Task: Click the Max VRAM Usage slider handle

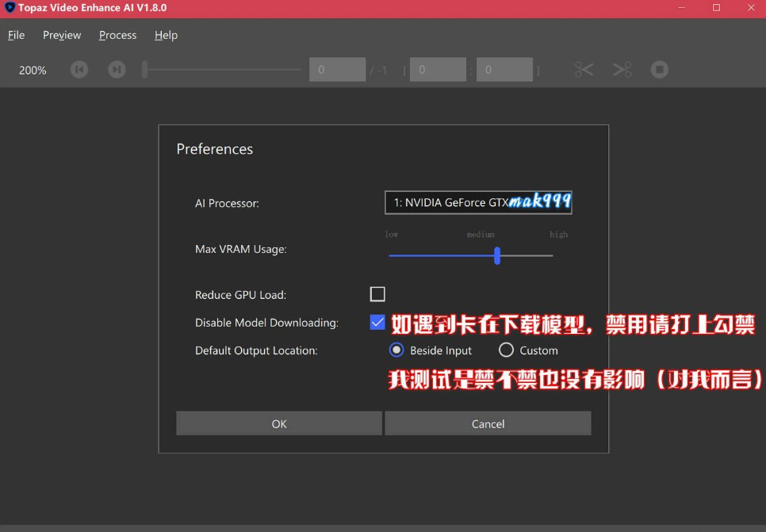Action: [x=497, y=255]
